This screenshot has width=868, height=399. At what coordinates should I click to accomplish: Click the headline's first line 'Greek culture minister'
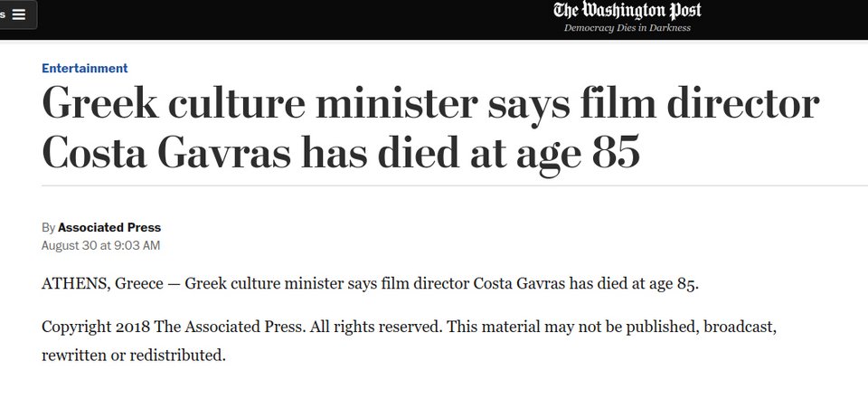pos(259,104)
